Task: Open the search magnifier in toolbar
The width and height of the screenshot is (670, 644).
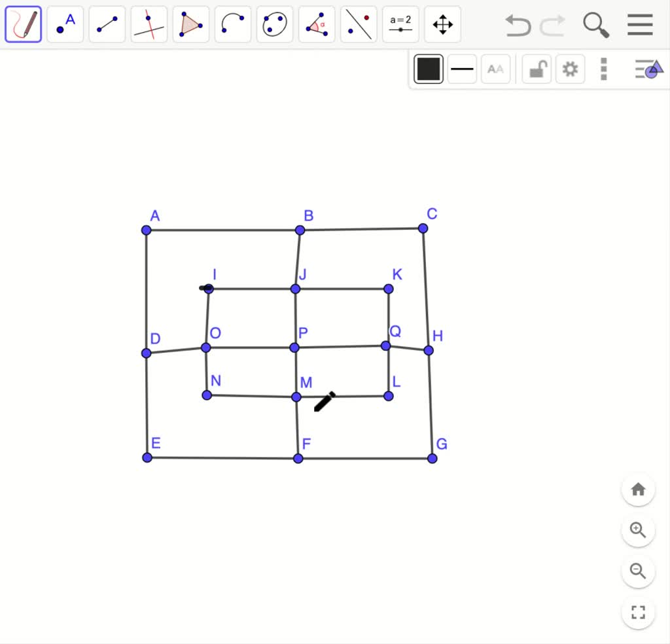Action: click(595, 25)
